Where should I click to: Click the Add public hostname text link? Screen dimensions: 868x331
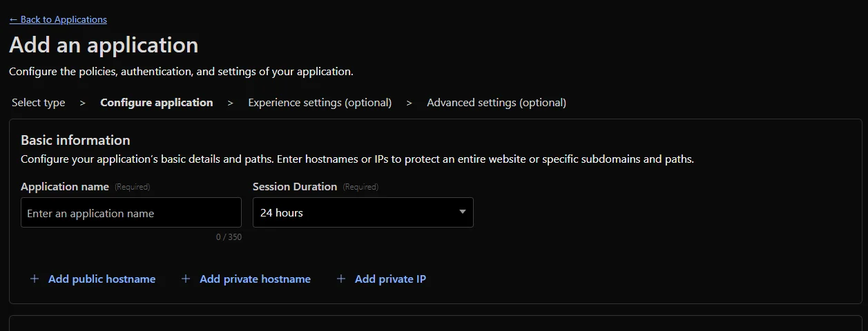point(102,279)
